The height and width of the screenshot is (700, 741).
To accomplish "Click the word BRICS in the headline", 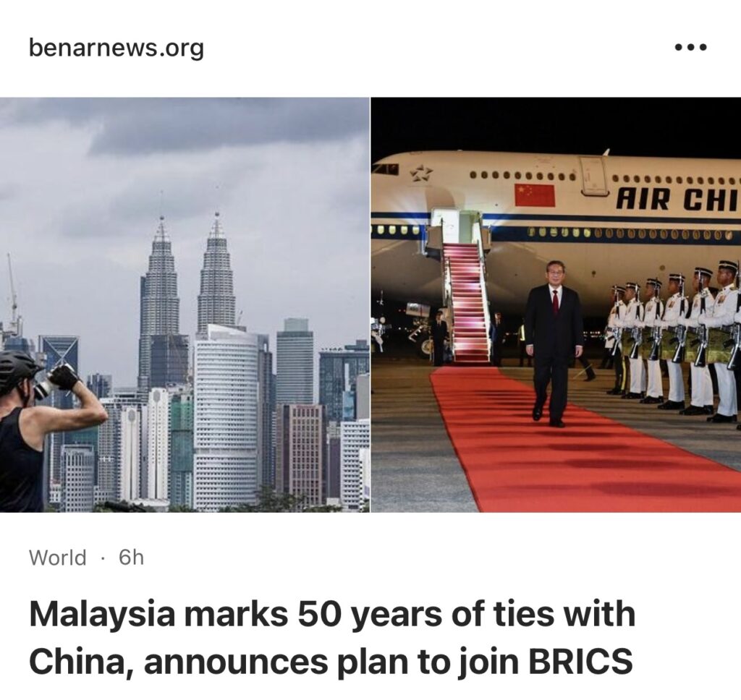I will click(580, 660).
